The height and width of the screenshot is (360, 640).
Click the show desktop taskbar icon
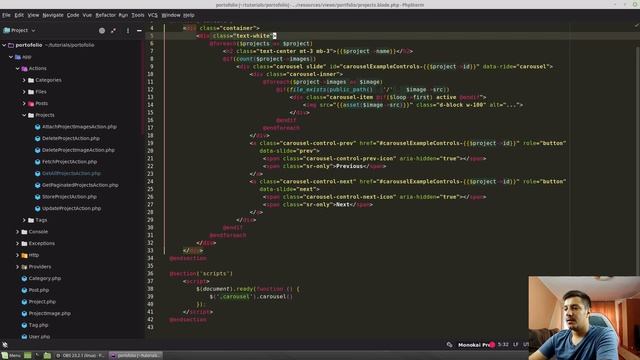[27, 356]
